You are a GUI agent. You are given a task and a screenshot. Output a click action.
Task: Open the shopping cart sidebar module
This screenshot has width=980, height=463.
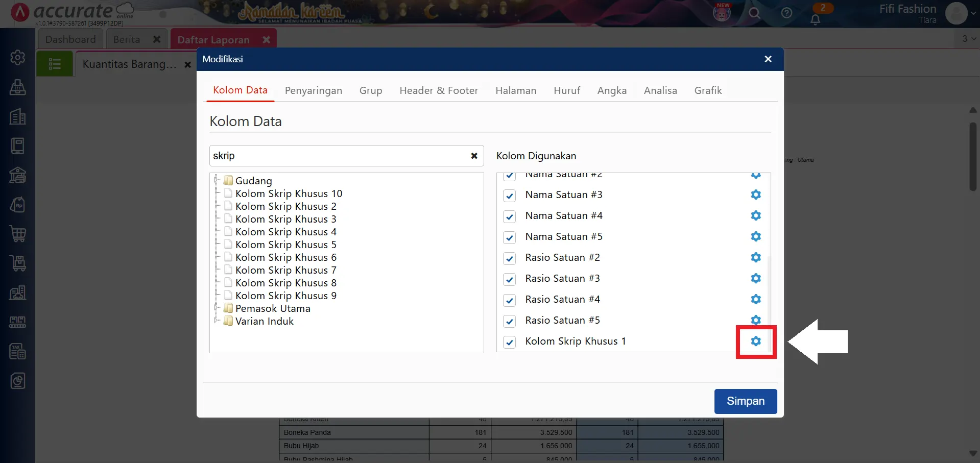click(18, 234)
